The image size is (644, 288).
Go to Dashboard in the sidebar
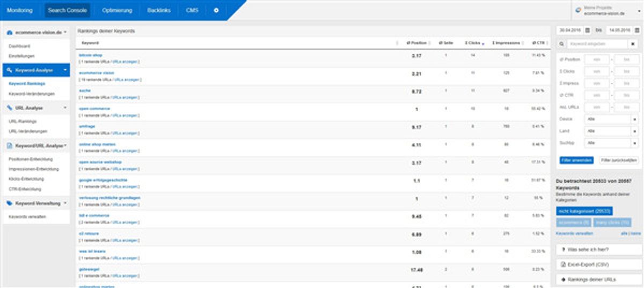19,46
